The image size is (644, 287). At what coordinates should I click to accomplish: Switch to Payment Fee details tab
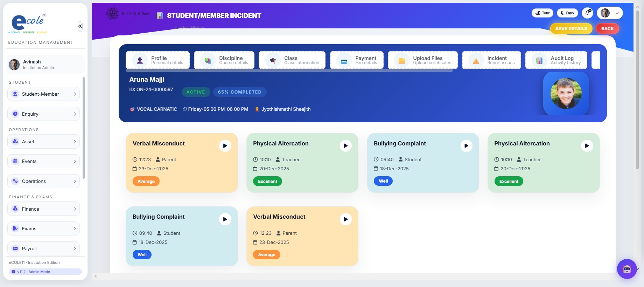click(357, 60)
